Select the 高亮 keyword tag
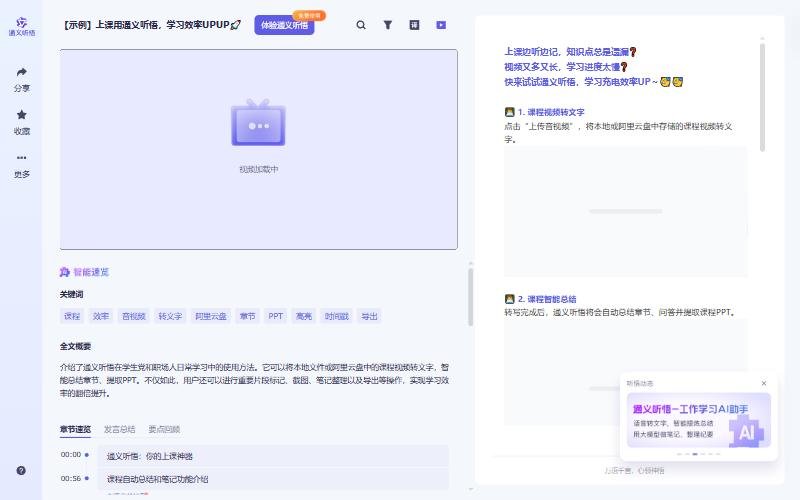Screen dimensions: 800x500 304,316
